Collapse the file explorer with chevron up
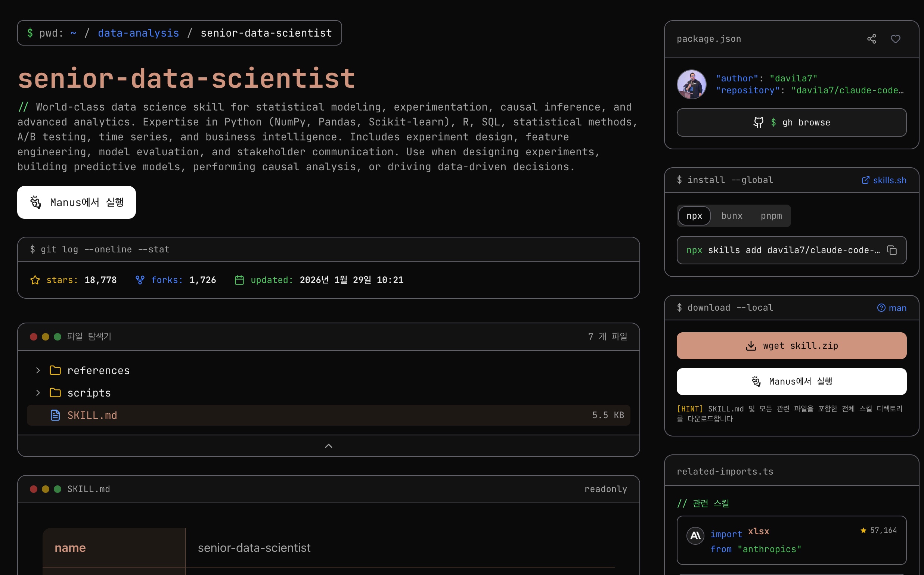The width and height of the screenshot is (924, 575). tap(328, 446)
